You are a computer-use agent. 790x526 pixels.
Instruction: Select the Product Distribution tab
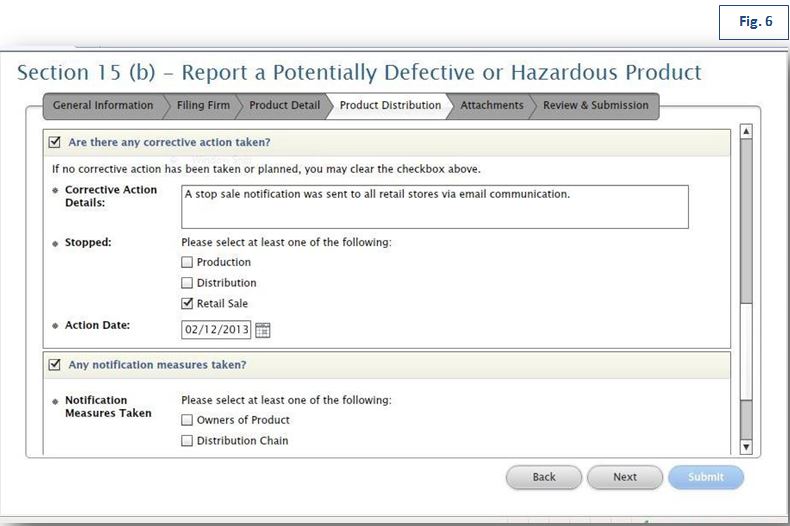click(x=390, y=105)
